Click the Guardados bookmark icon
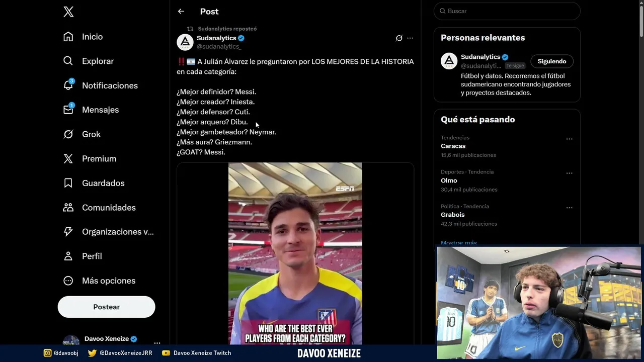 pyautogui.click(x=68, y=183)
